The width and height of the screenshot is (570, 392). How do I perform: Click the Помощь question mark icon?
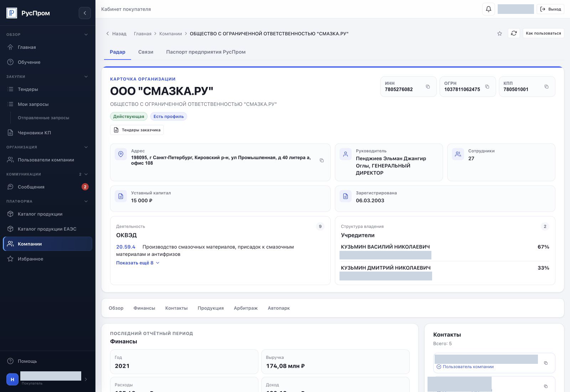point(10,361)
